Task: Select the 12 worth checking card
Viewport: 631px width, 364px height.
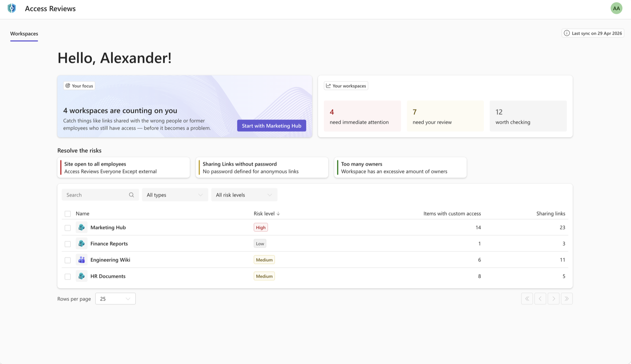Action: (x=528, y=116)
